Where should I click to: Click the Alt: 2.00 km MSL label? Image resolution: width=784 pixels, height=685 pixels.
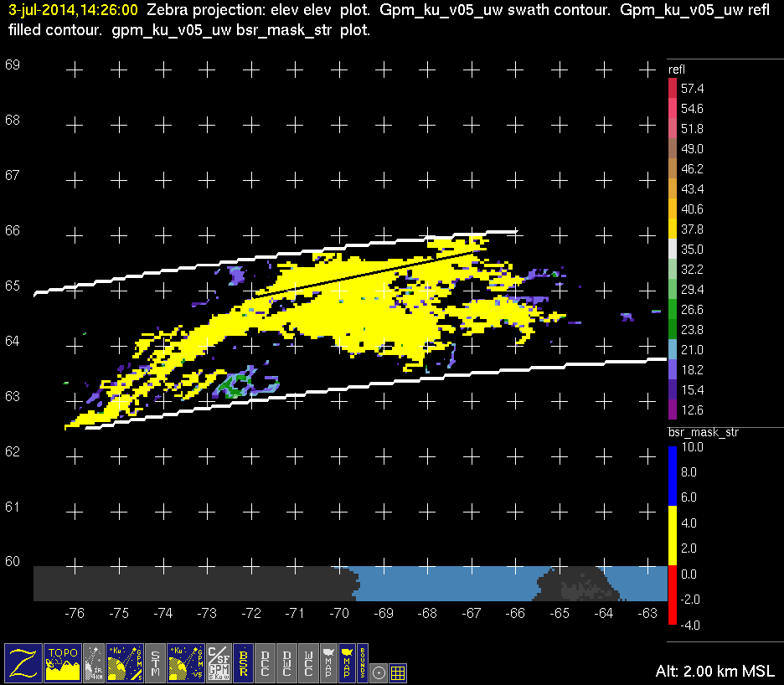pyautogui.click(x=715, y=671)
